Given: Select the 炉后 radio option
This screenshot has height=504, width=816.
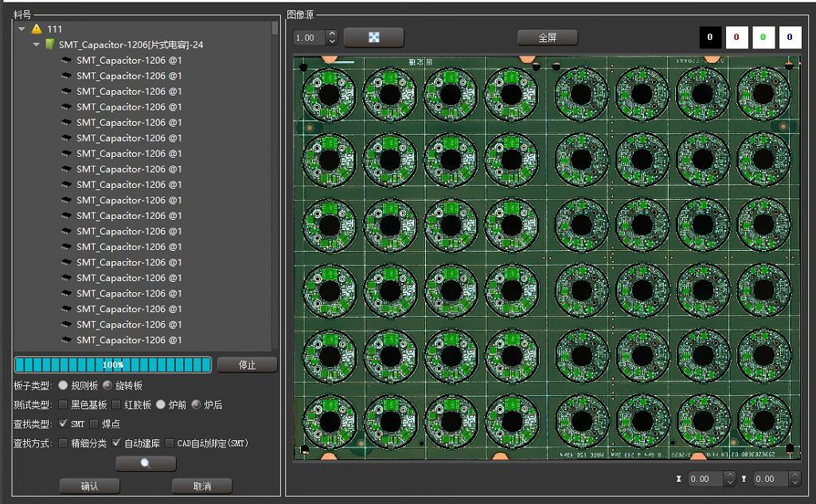Looking at the screenshot, I should 196,404.
